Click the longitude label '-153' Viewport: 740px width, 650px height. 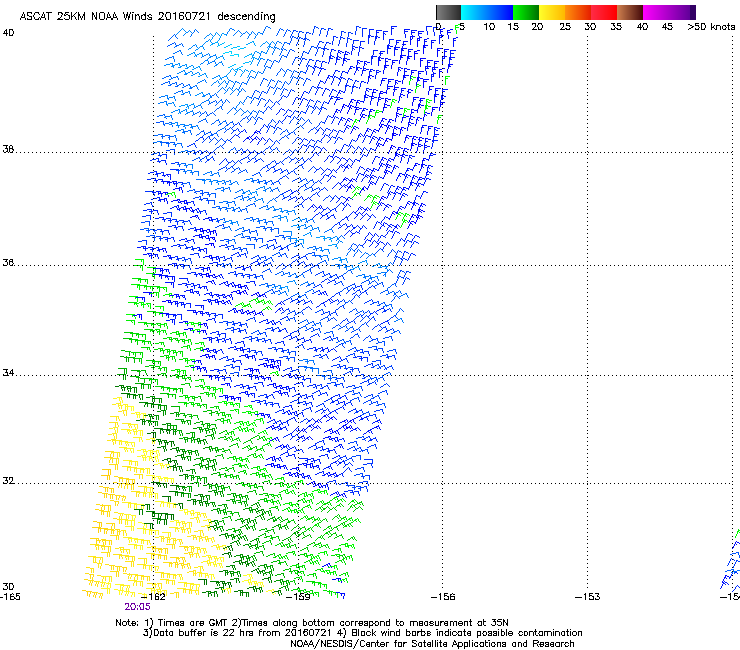[x=588, y=597]
